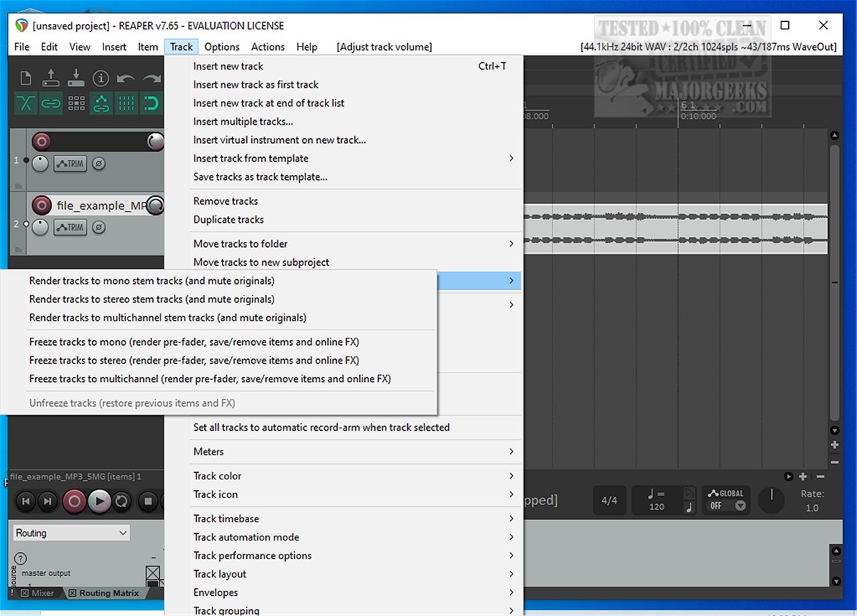Open the Routing dropdown
Image resolution: width=857 pixels, height=616 pixels.
coord(72,533)
